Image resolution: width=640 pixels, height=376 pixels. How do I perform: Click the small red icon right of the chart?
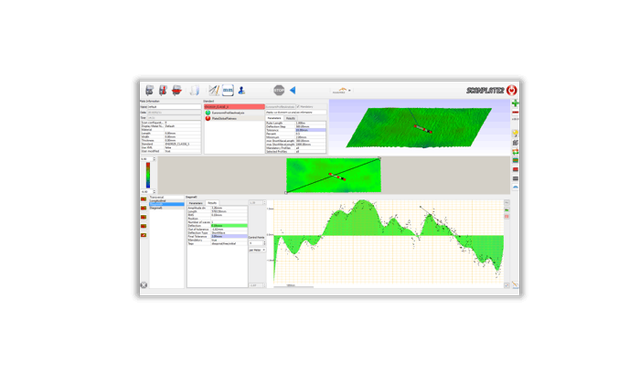[x=507, y=216]
